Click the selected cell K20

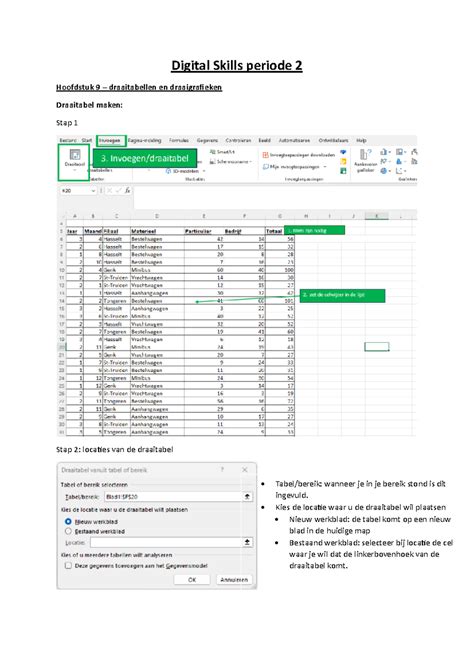(377, 347)
